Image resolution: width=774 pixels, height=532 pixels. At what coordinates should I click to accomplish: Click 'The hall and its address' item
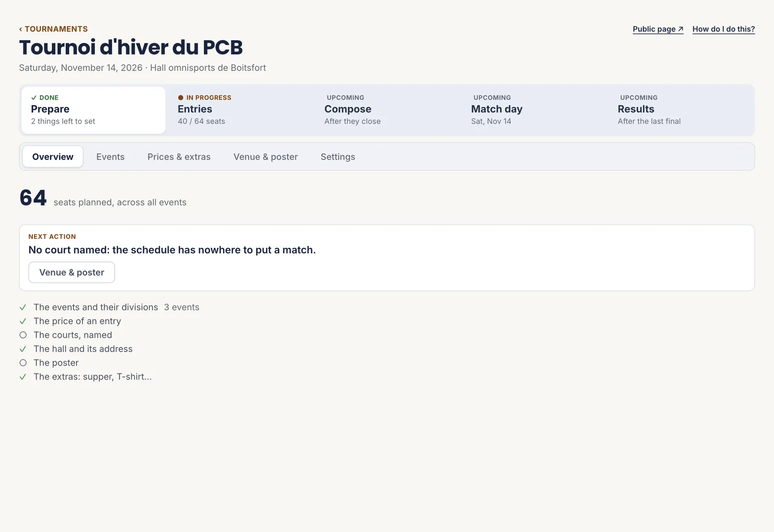(x=83, y=349)
